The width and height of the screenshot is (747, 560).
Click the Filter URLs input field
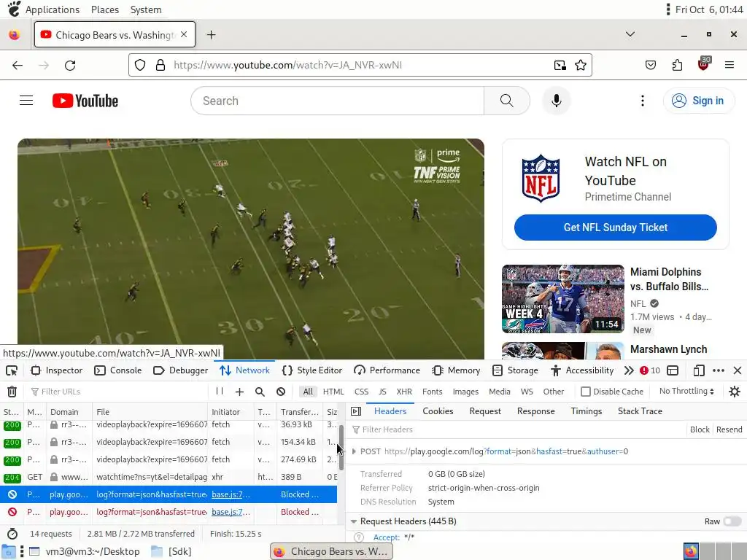[118, 392]
